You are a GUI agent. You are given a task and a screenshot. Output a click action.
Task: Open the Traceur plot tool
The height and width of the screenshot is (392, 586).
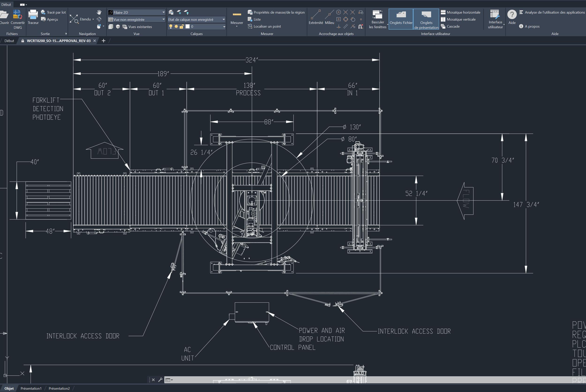pos(33,15)
